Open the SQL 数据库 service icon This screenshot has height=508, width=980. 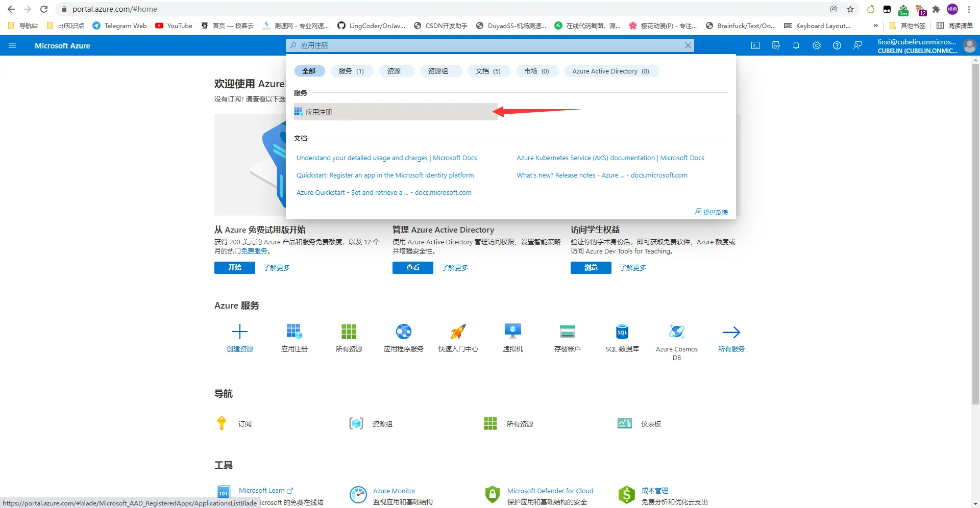coord(622,332)
